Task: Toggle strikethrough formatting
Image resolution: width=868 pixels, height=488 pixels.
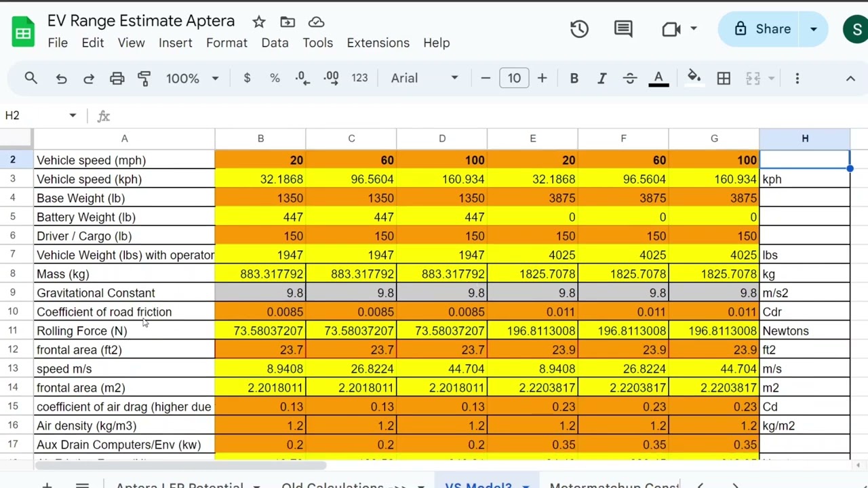Action: 629,78
